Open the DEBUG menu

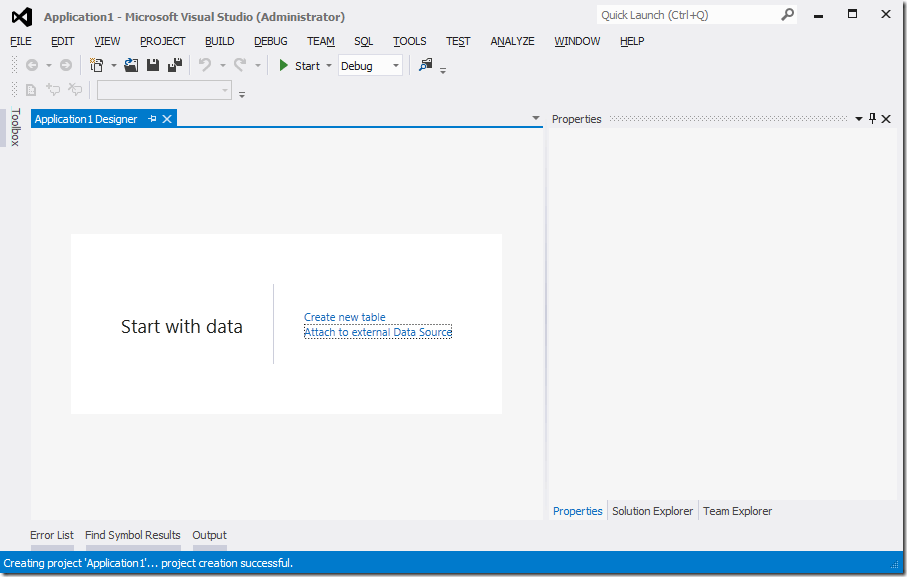pos(271,41)
